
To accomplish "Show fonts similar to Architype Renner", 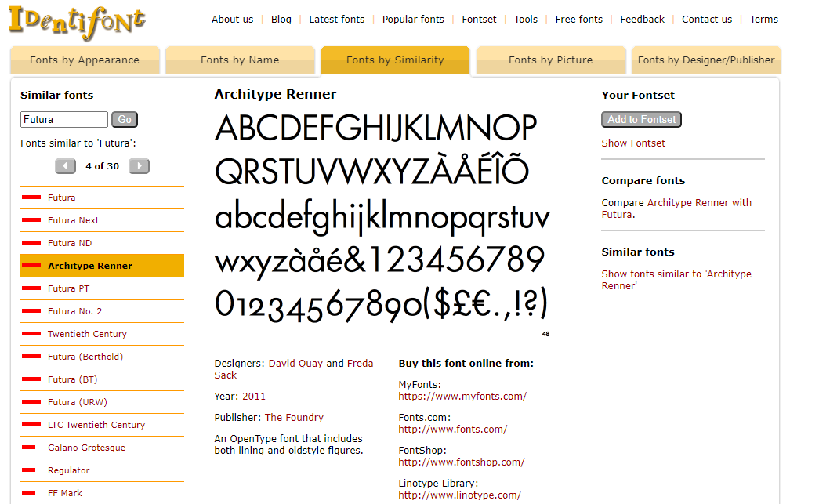I will pos(676,279).
